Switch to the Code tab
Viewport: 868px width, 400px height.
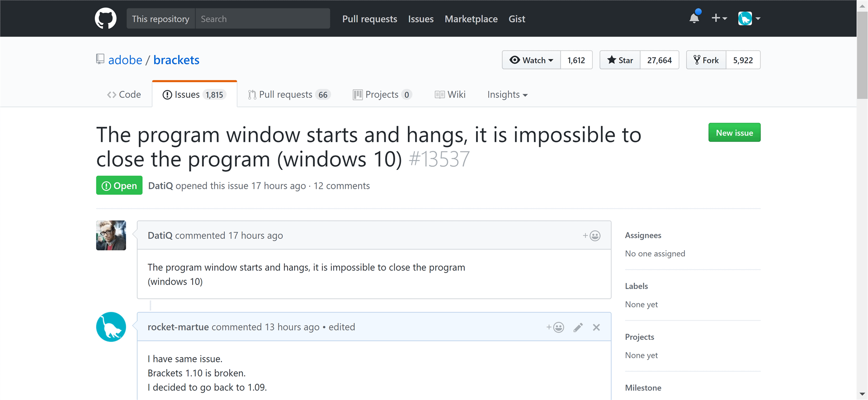click(124, 94)
